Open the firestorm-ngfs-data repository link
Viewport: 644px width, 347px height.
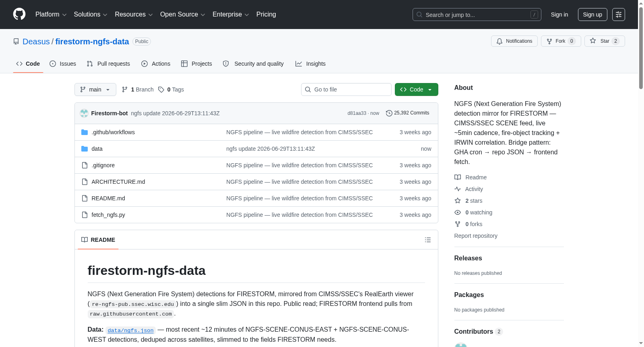click(x=92, y=42)
